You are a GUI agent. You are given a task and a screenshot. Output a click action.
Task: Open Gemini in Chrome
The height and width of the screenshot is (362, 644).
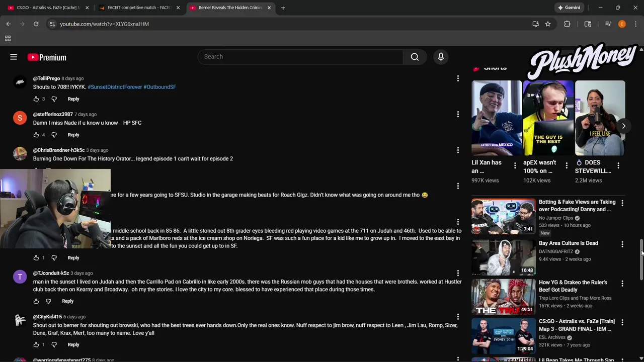pyautogui.click(x=569, y=8)
